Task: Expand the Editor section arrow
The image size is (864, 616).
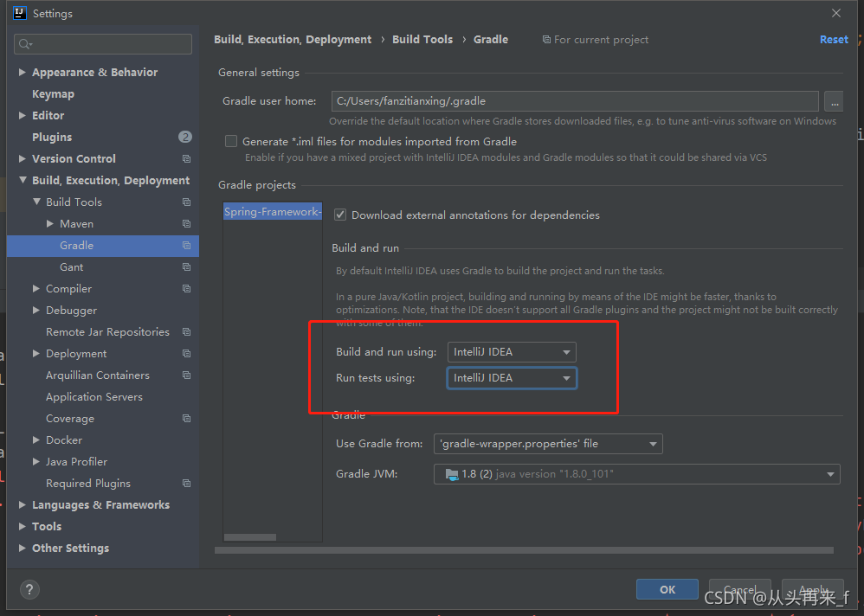Action: point(22,116)
